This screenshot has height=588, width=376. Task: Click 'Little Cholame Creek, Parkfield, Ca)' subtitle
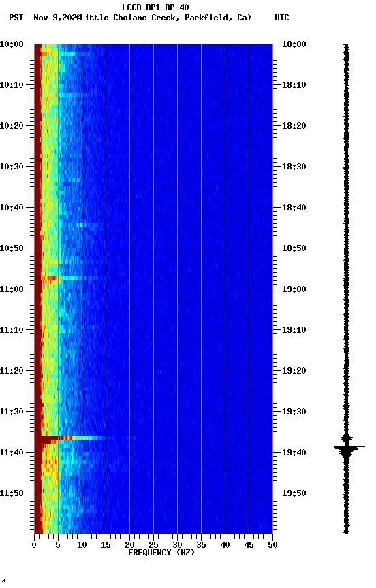(x=166, y=18)
